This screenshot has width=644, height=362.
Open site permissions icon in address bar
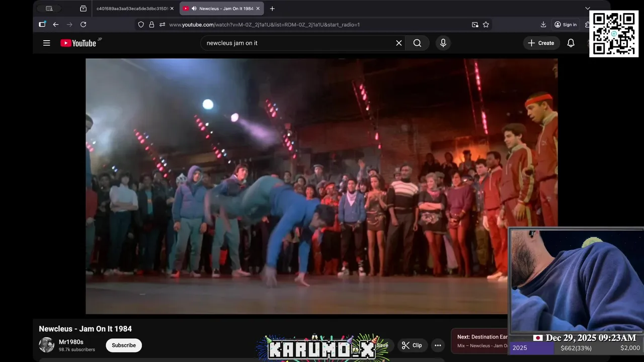click(162, 25)
